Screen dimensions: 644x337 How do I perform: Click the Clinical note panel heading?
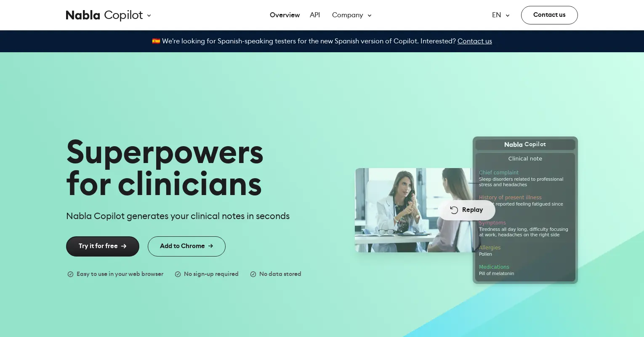[525, 159]
